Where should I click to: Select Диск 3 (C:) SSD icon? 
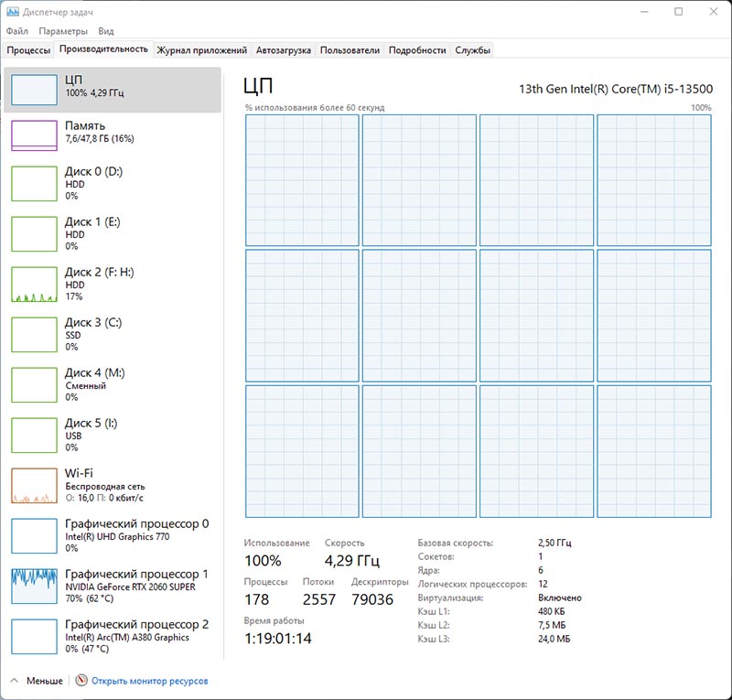(x=34, y=335)
